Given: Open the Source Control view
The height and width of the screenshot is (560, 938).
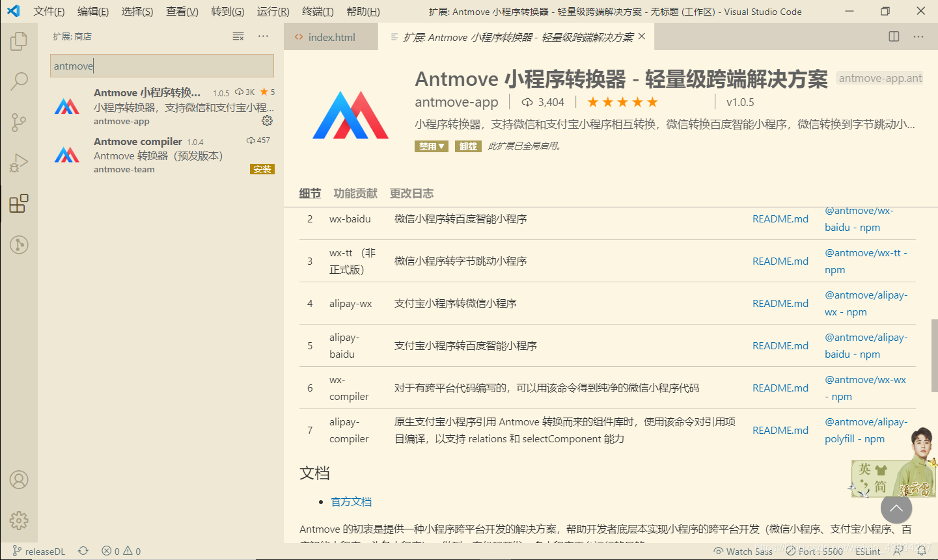Looking at the screenshot, I should click(19, 122).
